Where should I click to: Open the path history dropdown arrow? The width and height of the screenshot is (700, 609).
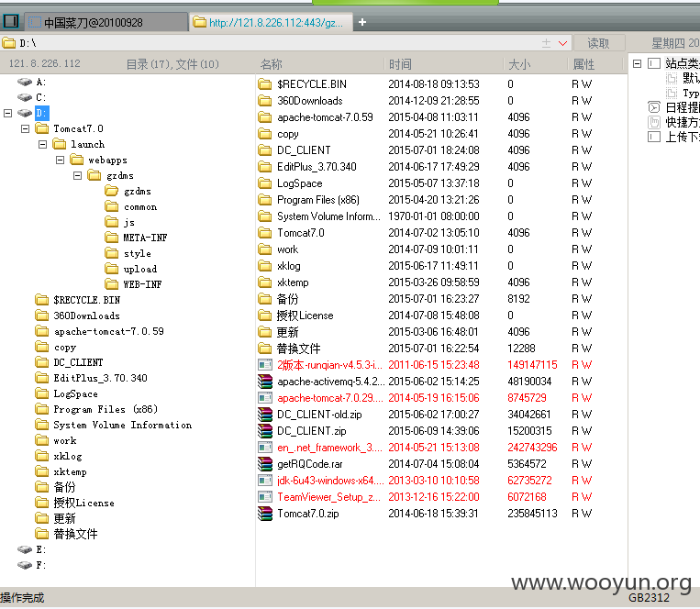coord(563,43)
